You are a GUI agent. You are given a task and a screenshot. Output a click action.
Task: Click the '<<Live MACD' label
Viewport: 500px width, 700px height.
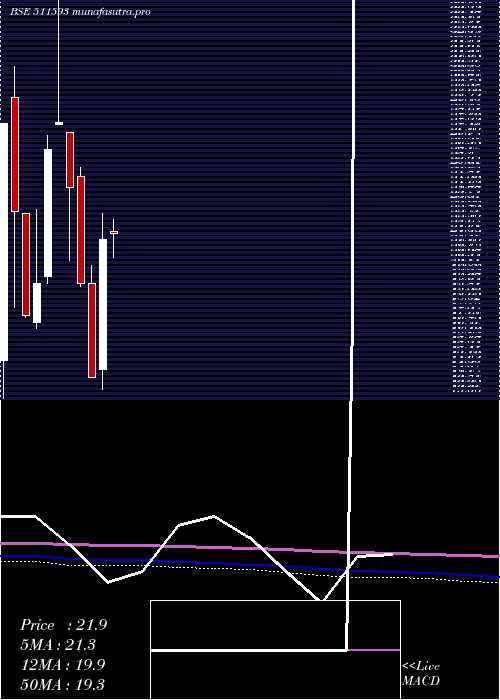pos(421,674)
